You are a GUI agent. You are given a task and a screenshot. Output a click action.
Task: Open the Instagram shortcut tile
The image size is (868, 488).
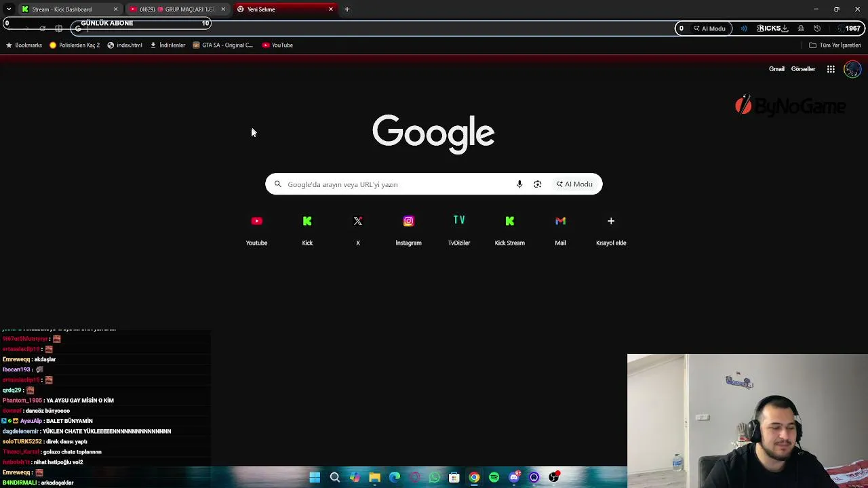pos(408,230)
